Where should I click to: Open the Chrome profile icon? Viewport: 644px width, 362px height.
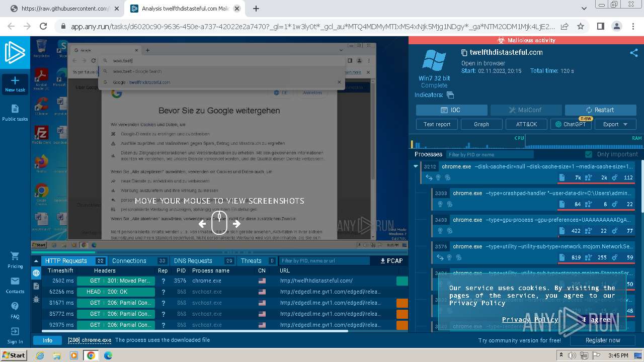click(x=617, y=26)
